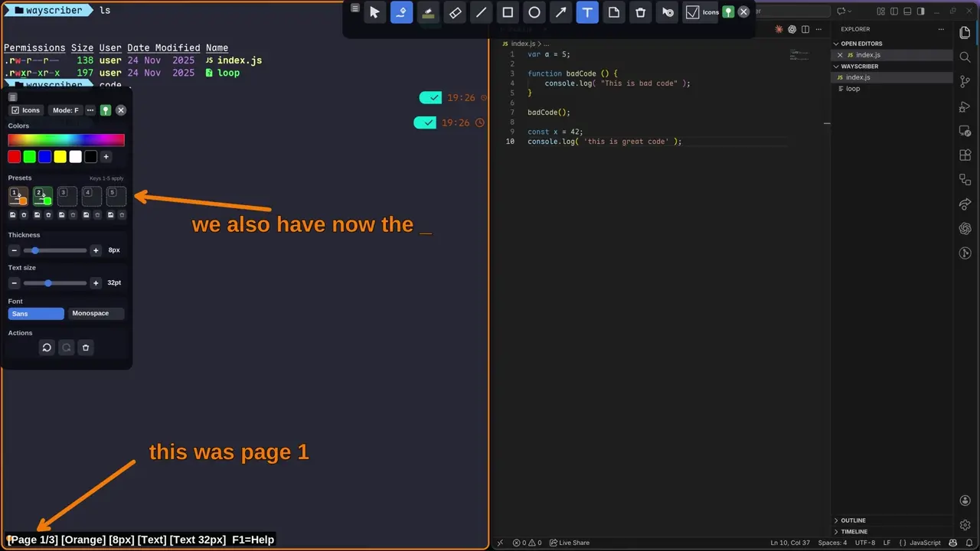
Task: Pick a hue from the rainbow gradient
Action: [x=66, y=140]
